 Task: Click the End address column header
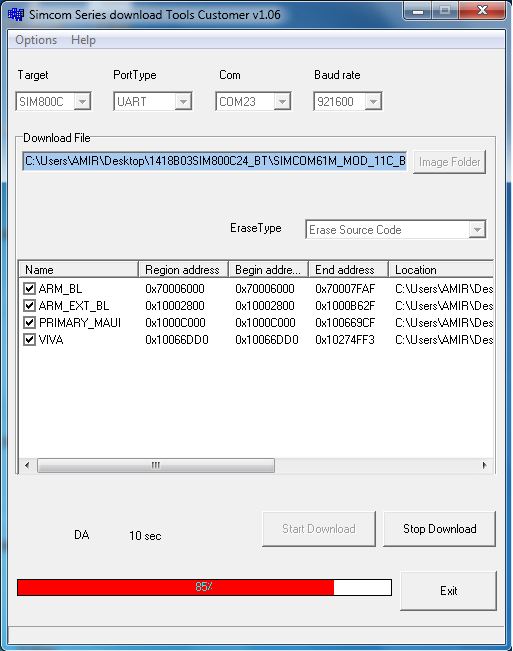(x=349, y=270)
